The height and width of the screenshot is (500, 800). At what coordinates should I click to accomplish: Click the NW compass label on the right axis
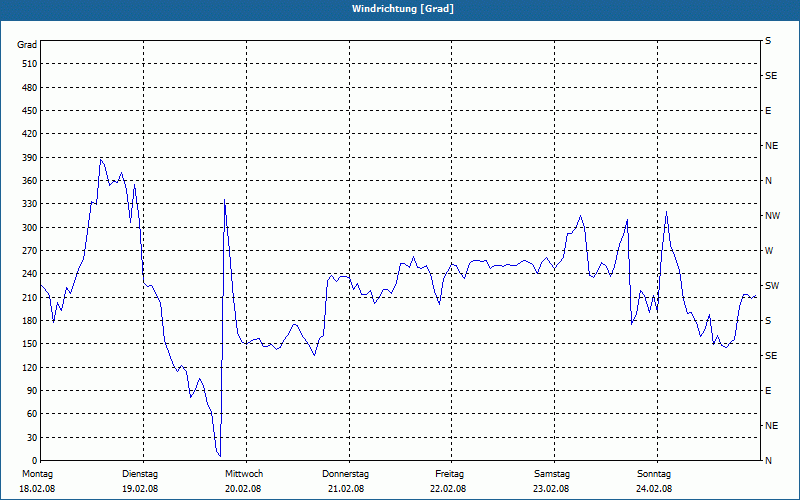click(772, 216)
